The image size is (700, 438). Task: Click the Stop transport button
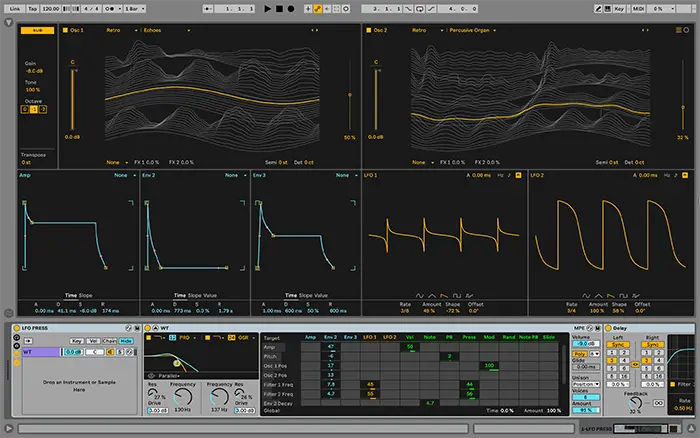tap(279, 8)
